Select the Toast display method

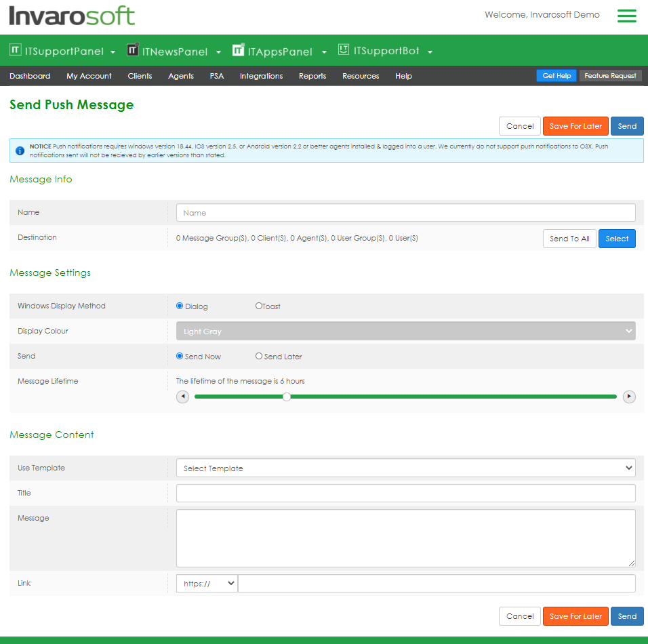pos(259,306)
